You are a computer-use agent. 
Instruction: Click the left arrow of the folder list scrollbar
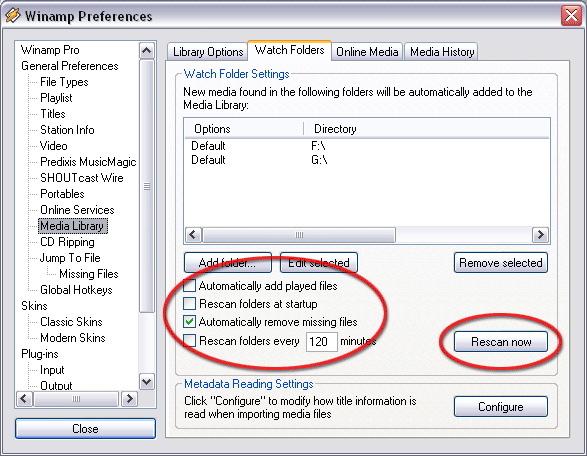pyautogui.click(x=193, y=235)
